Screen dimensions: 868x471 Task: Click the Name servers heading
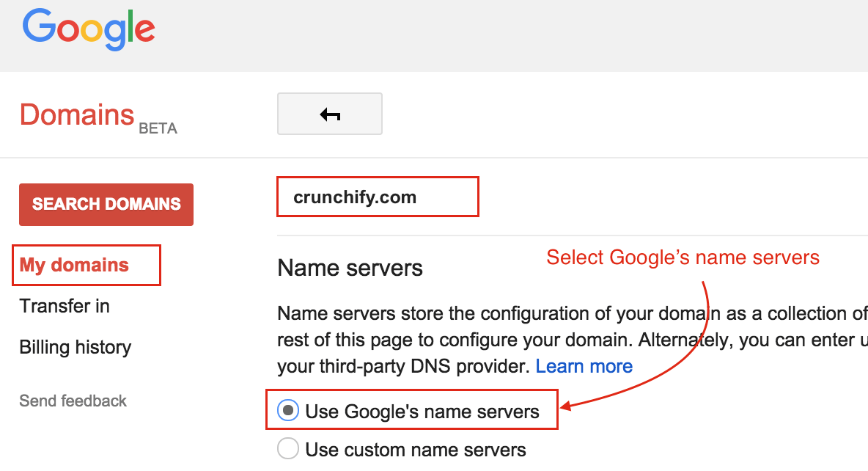tap(350, 269)
